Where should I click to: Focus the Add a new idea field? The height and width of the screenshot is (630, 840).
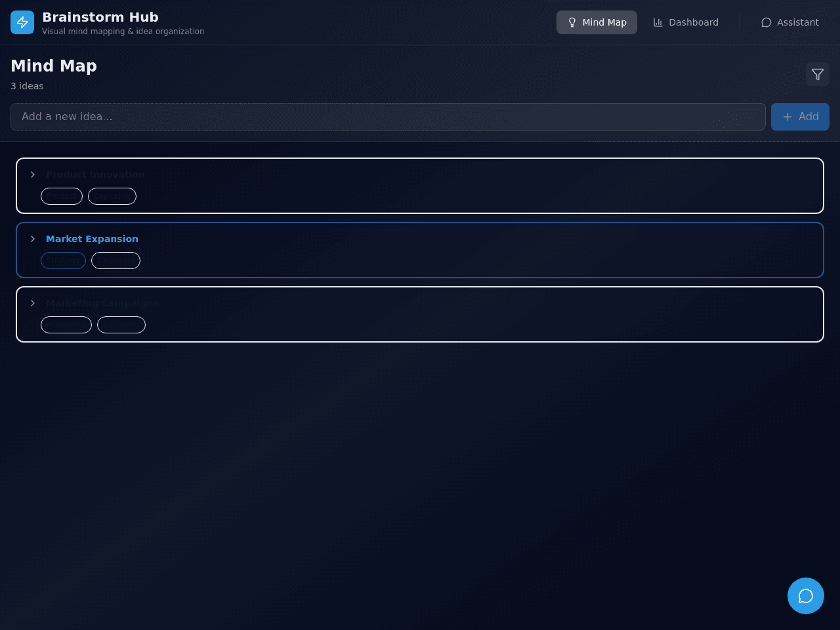388,117
